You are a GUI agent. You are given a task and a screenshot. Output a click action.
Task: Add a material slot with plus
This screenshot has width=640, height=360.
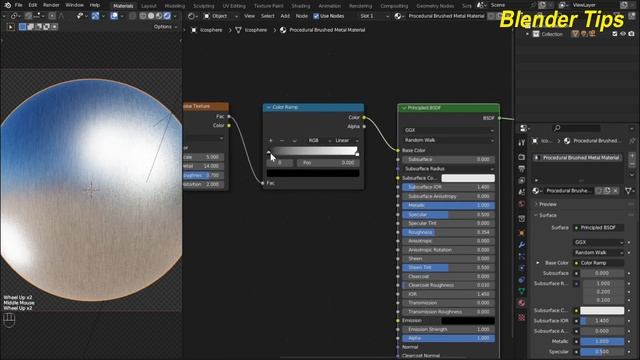click(x=632, y=156)
